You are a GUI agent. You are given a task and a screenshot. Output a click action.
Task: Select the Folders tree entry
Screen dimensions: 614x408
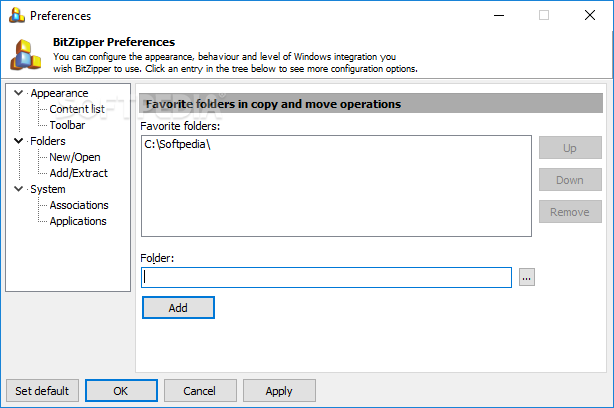48,141
